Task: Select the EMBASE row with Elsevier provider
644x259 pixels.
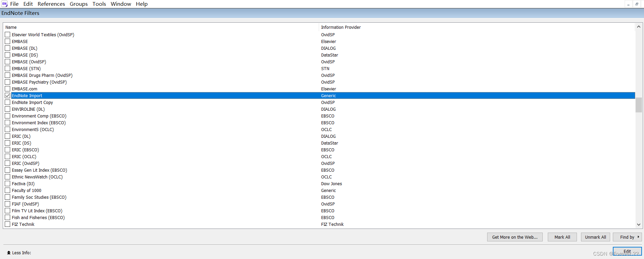Action: click(320, 41)
